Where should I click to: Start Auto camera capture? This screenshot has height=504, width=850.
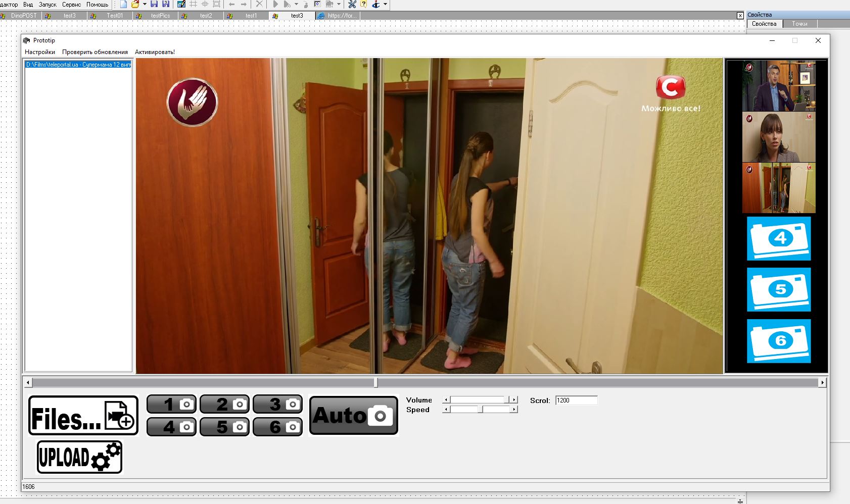(353, 415)
